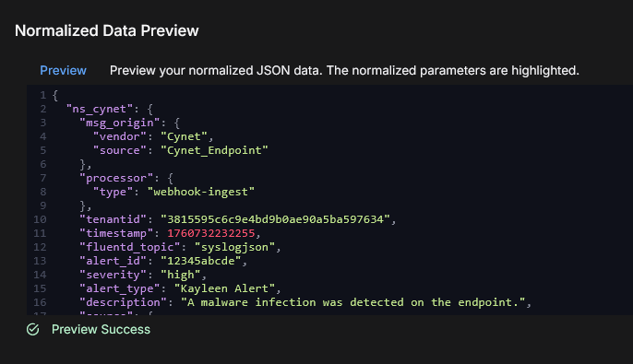Select the Normalized Data Preview heading
The height and width of the screenshot is (364, 633).
pos(107,30)
